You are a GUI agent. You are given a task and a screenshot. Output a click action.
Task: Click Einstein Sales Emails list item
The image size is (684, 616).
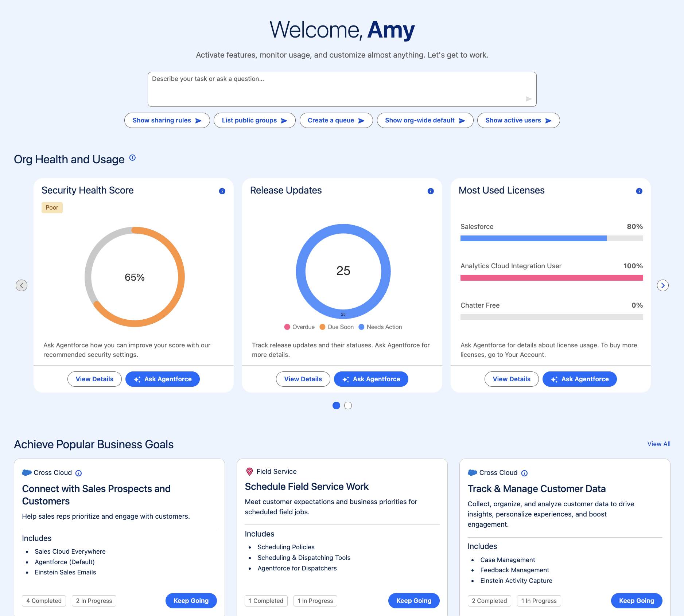pyautogui.click(x=65, y=572)
